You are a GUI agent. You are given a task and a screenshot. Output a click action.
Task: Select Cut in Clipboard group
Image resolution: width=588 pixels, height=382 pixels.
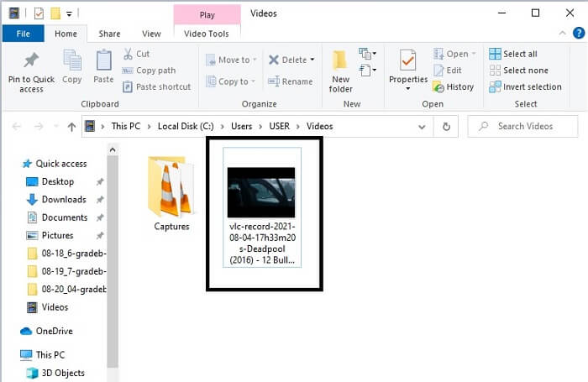(136, 54)
